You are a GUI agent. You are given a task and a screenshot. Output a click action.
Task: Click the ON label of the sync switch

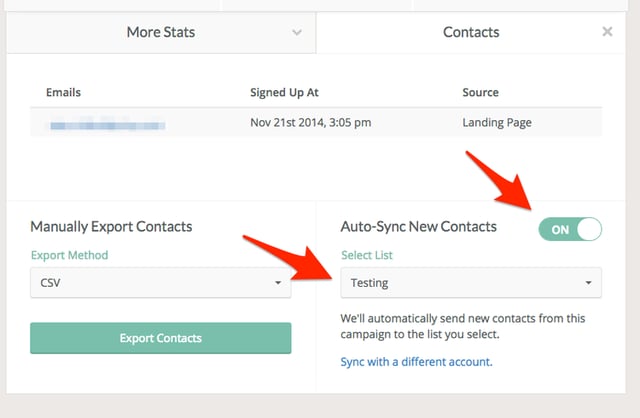560,230
